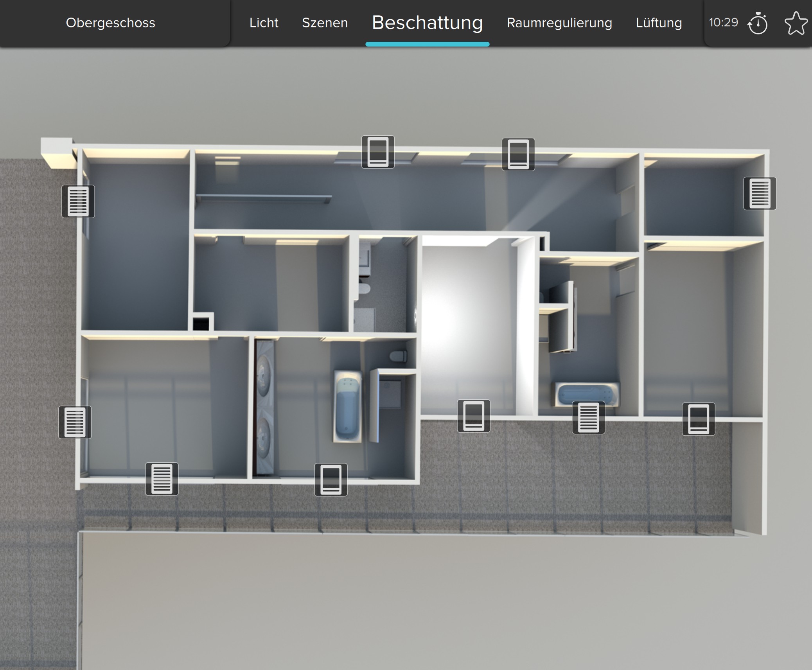Select the Beschattung tab

point(427,23)
